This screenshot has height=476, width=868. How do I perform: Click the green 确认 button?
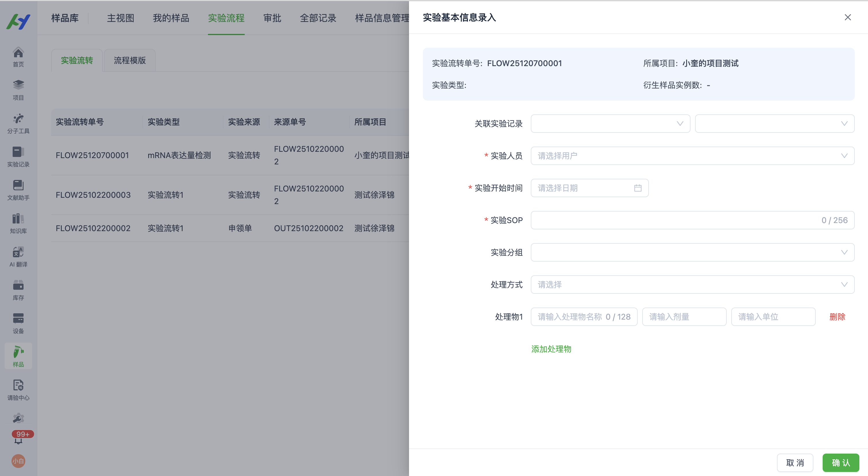[840, 462]
